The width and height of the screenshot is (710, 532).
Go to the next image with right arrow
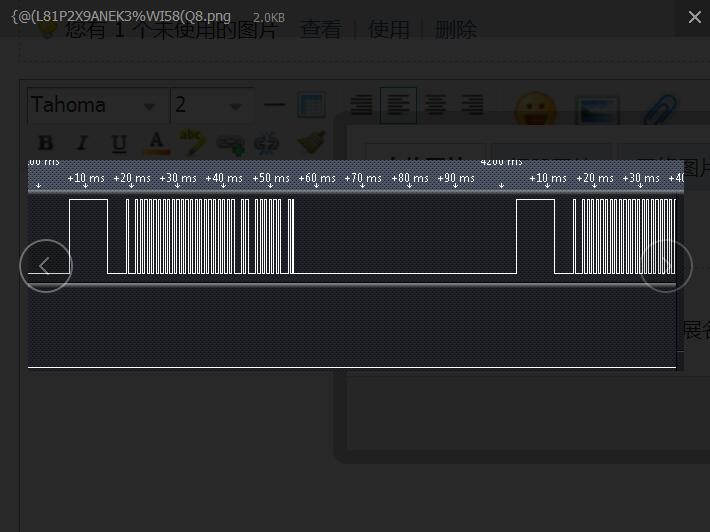point(665,266)
